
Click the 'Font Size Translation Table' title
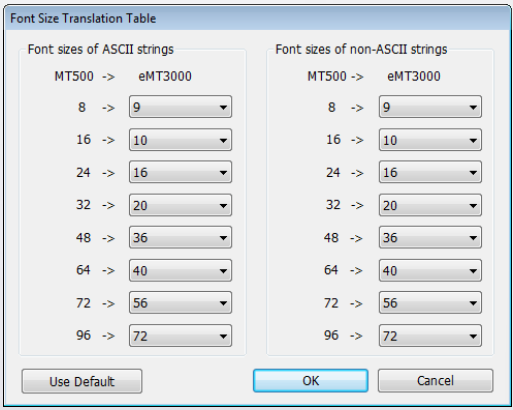(x=83, y=18)
